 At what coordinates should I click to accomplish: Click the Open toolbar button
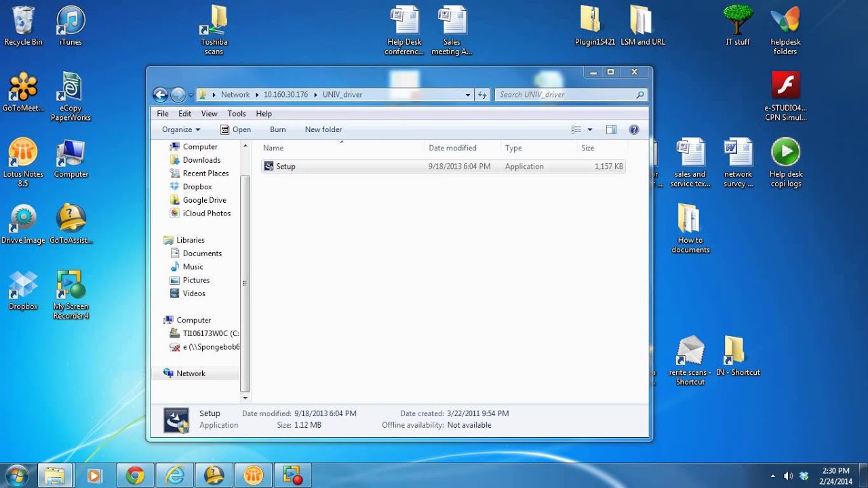[x=235, y=129]
